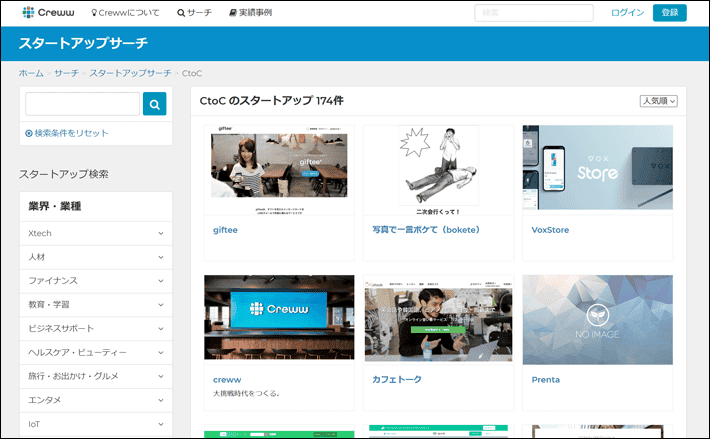Image resolution: width=710 pixels, height=439 pixels.
Task: Expand the 人材 category
Action: [96, 257]
